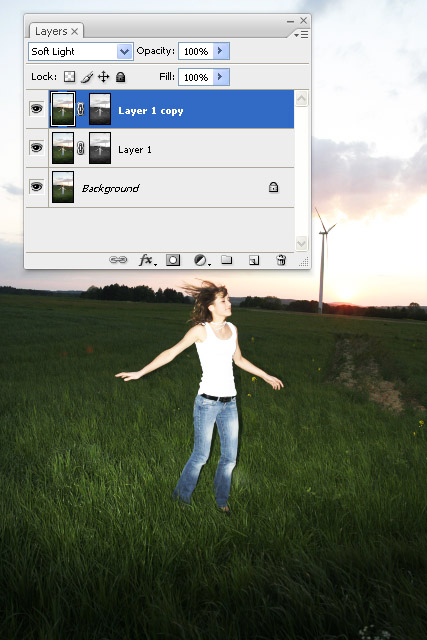Open the Layers panel options menu

[x=301, y=35]
